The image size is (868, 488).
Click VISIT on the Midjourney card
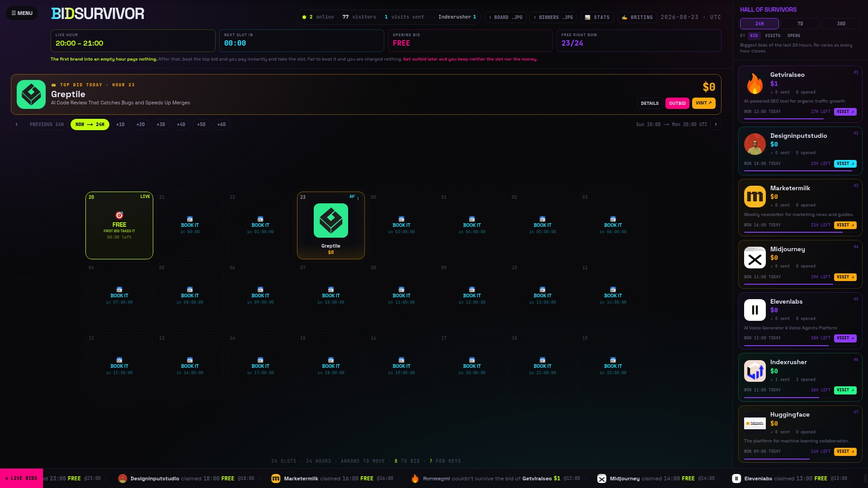click(845, 277)
